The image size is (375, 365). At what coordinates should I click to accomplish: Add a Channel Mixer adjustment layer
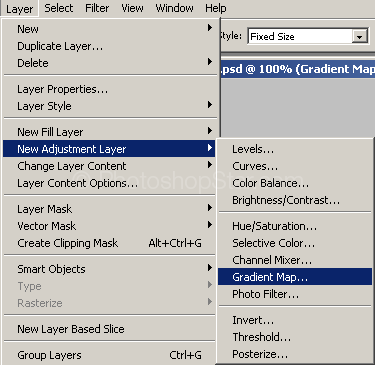295,260
